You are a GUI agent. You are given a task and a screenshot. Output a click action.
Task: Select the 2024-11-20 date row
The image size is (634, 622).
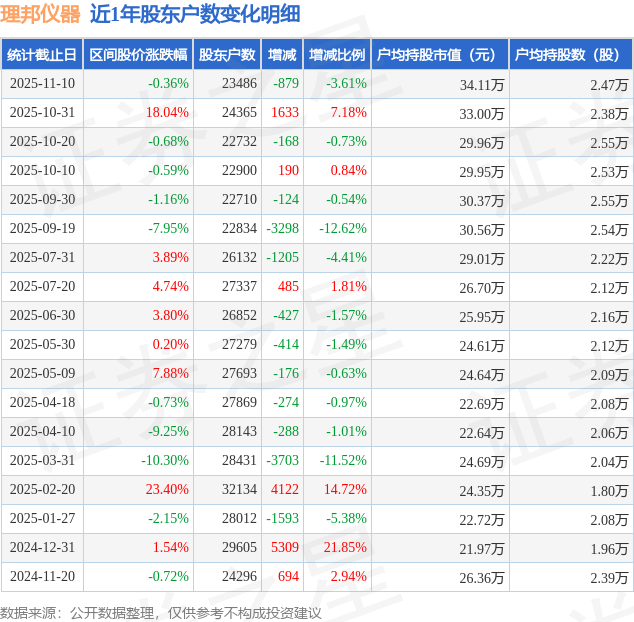click(x=42, y=577)
